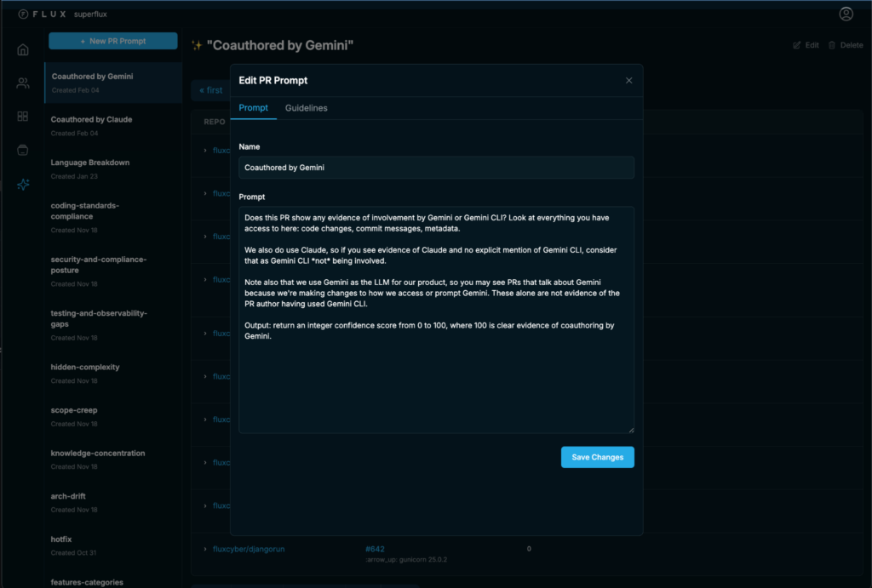The height and width of the screenshot is (588, 872).
Task: Click the Flux logo icon
Action: pyautogui.click(x=23, y=14)
